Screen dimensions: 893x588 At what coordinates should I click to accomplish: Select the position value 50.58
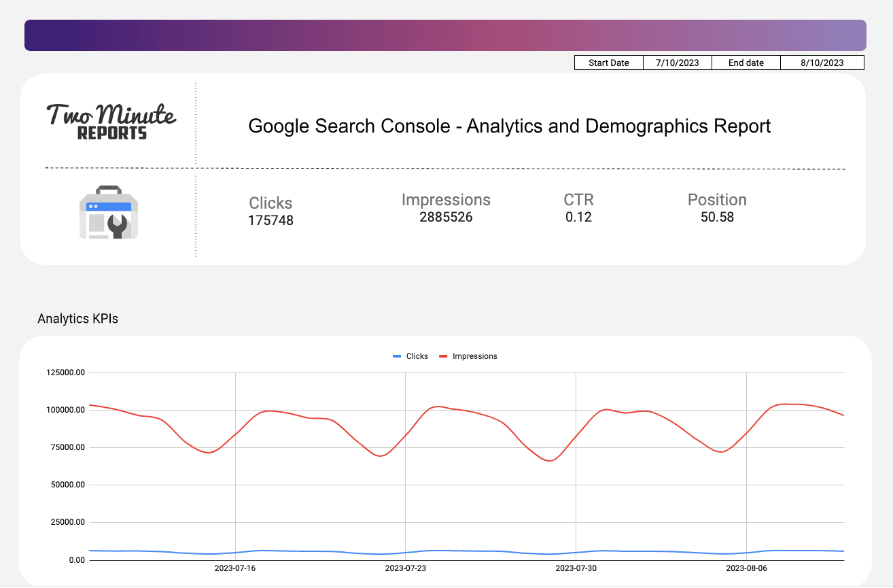click(x=717, y=218)
